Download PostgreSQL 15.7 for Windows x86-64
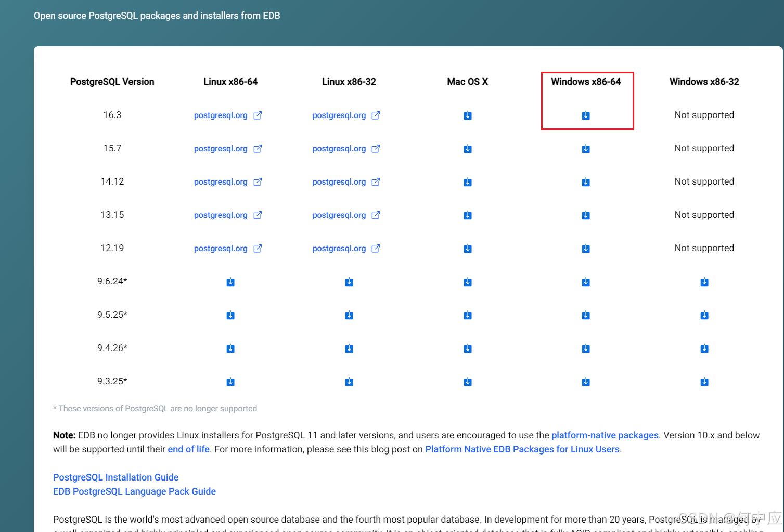 click(x=586, y=149)
